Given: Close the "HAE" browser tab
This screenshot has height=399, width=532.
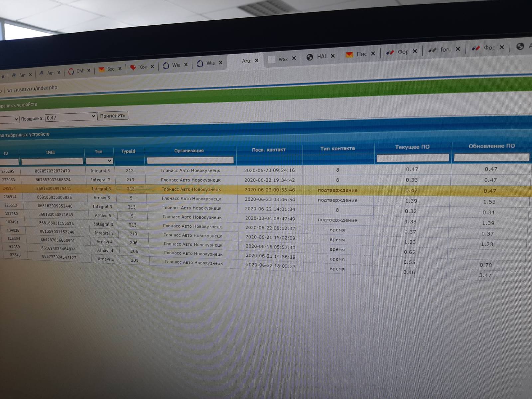Looking at the screenshot, I should 332,56.
